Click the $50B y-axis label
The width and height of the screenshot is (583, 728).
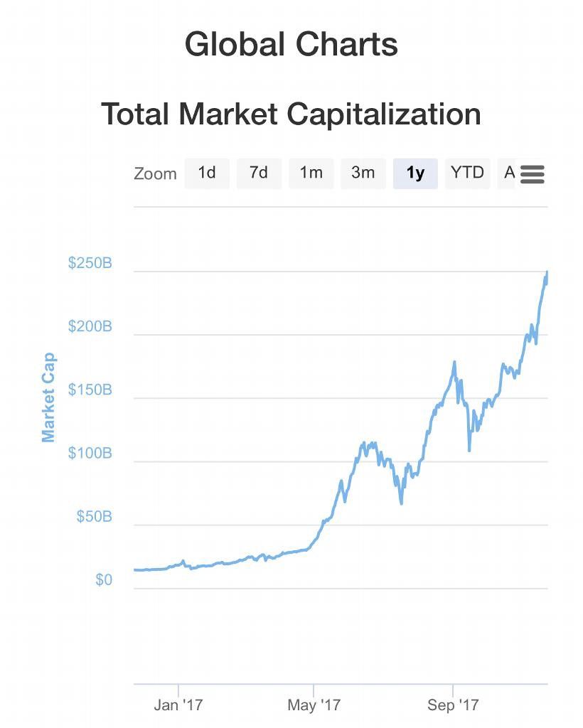click(94, 517)
